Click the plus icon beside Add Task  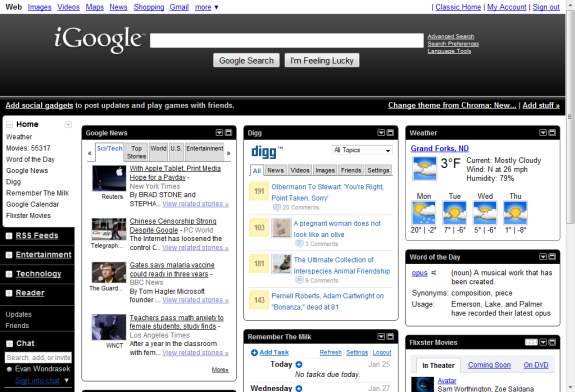coord(254,352)
